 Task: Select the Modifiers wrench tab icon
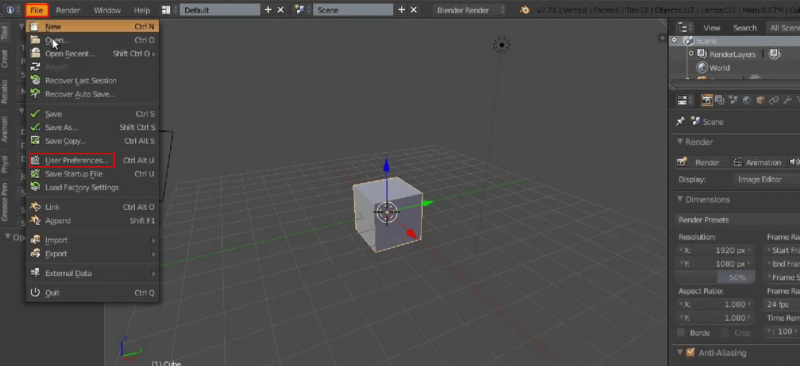coord(787,101)
